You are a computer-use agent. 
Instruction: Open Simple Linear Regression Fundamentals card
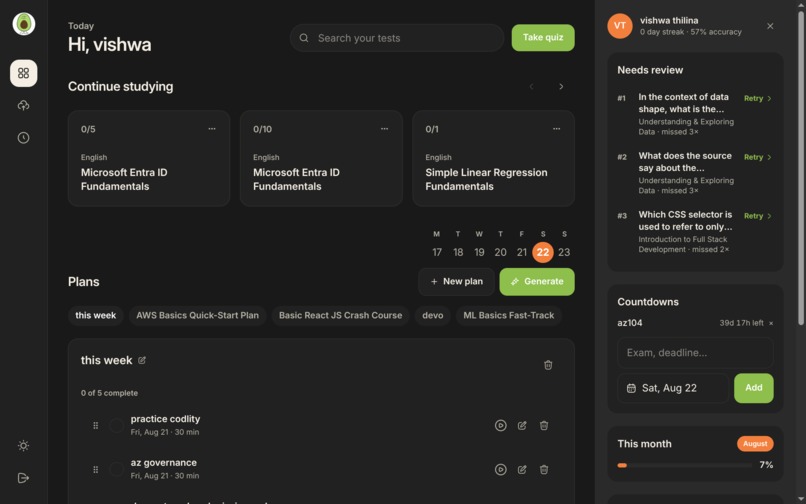point(493,158)
